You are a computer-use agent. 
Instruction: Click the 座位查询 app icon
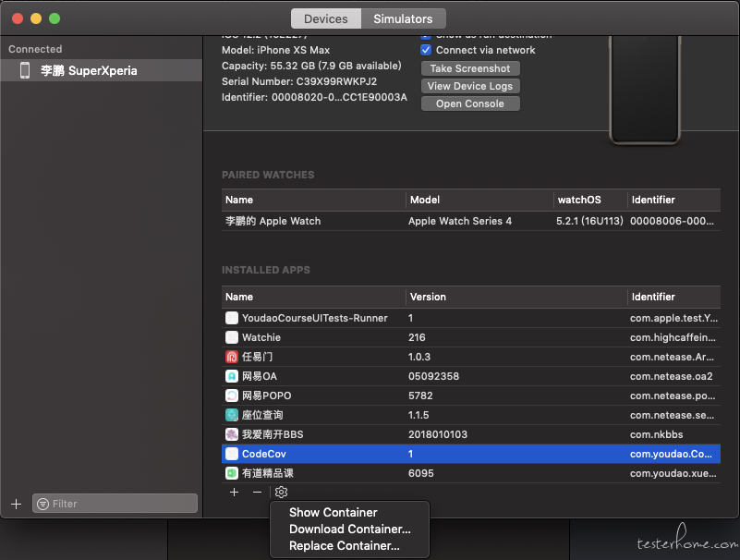coord(232,415)
